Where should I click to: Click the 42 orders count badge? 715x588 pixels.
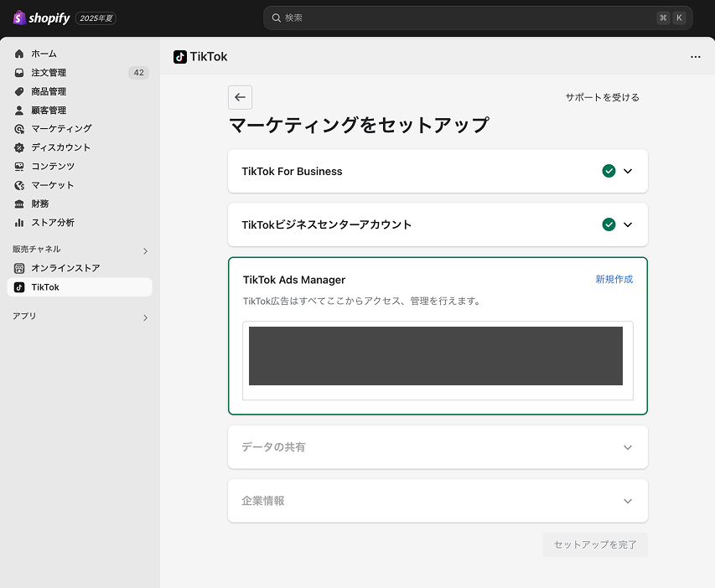coord(138,73)
